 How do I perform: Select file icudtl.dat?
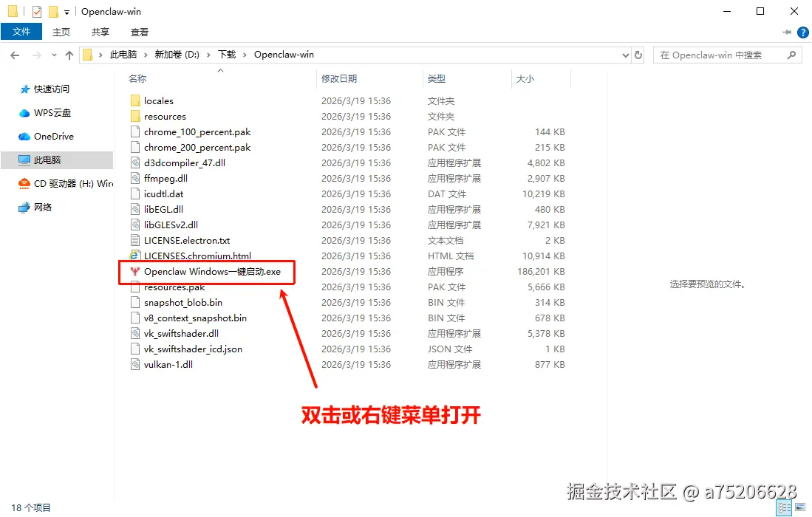163,194
